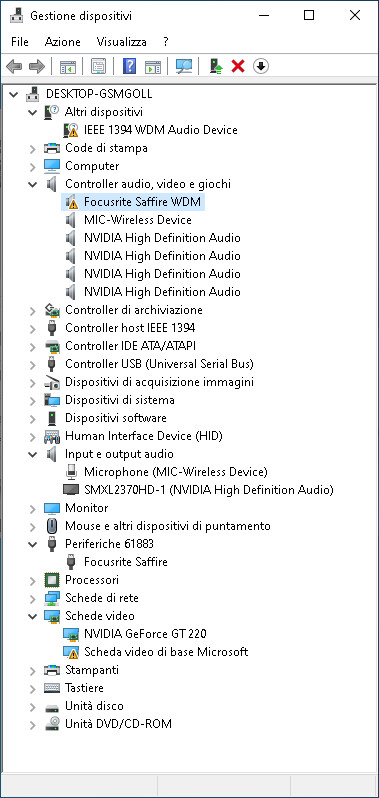Click the Human Interface Device icon
Screen dimensions: 379x798
52,436
